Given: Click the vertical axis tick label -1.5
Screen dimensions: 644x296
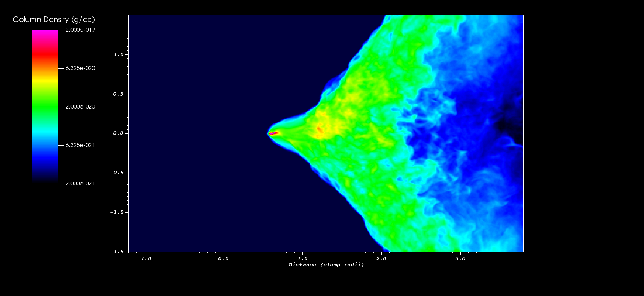Looking at the screenshot, I should (x=117, y=252).
